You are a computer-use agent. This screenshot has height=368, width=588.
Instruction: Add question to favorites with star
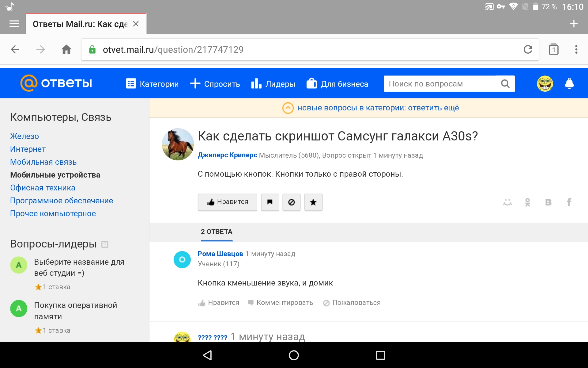click(313, 202)
